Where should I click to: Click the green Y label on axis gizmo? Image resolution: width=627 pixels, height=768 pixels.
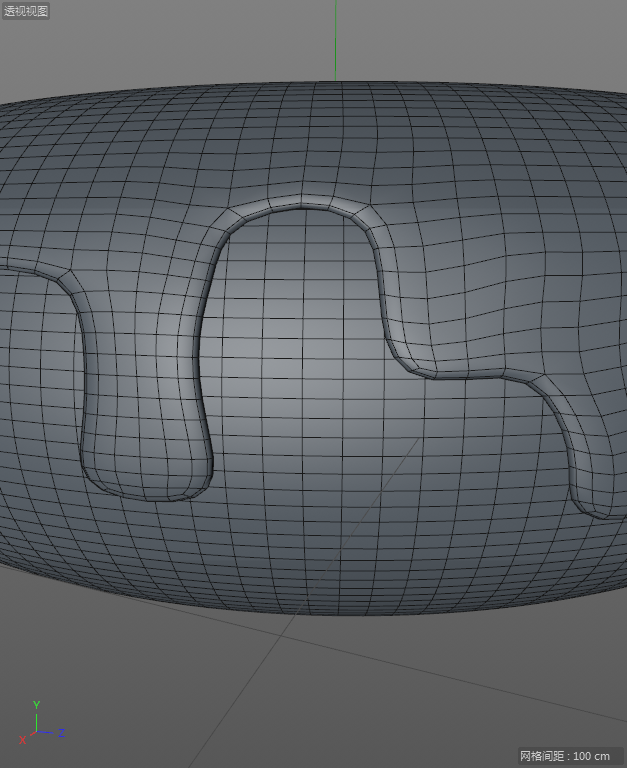(36, 705)
